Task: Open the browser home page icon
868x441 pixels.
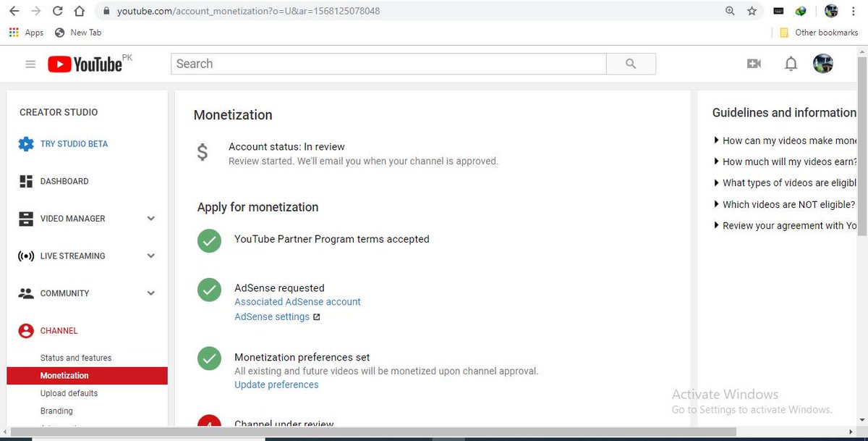Action: [x=80, y=11]
